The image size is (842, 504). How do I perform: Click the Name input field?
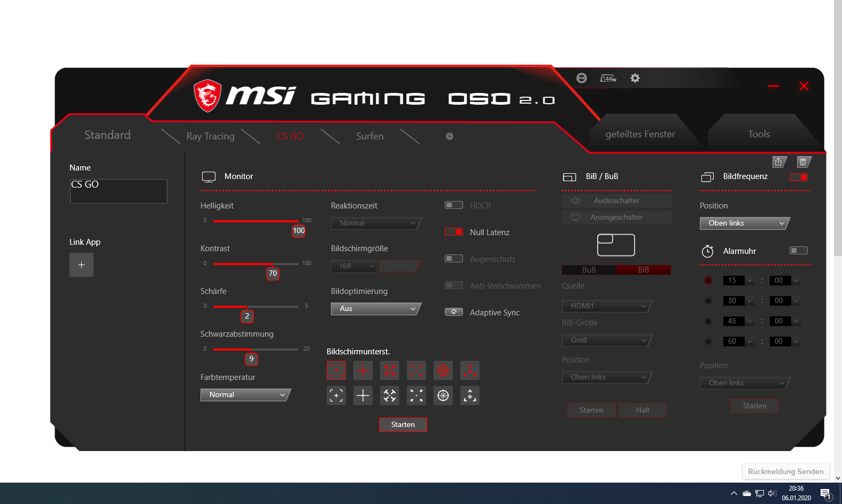pyautogui.click(x=119, y=191)
